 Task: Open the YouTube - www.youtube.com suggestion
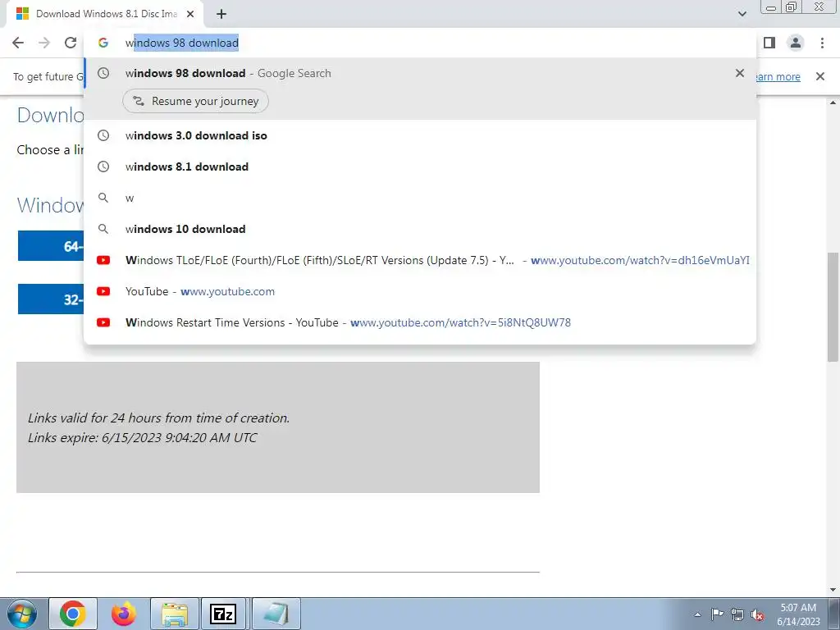420,291
